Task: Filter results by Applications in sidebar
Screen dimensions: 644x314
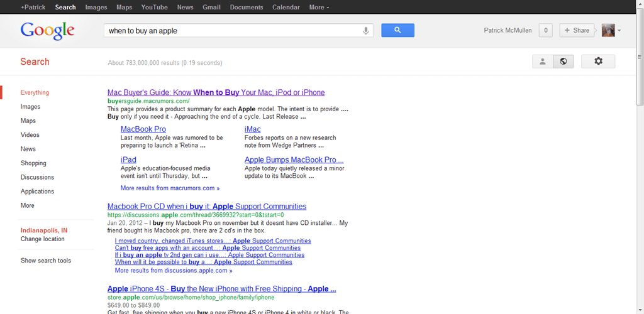Action: coord(37,192)
